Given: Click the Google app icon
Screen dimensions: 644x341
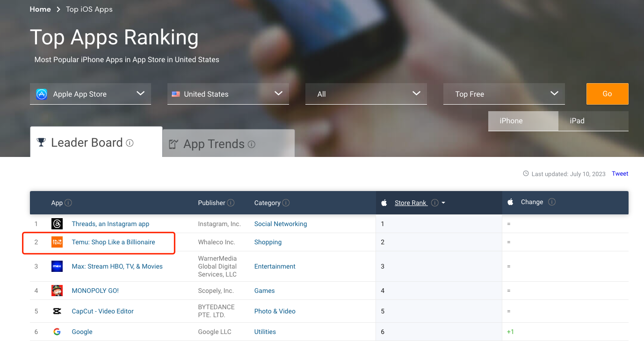Looking at the screenshot, I should 57,332.
